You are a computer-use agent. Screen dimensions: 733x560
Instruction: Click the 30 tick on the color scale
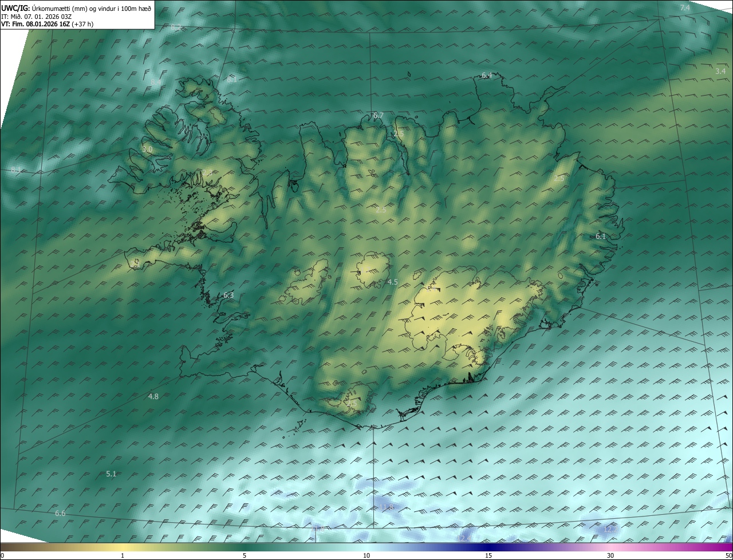(x=610, y=555)
